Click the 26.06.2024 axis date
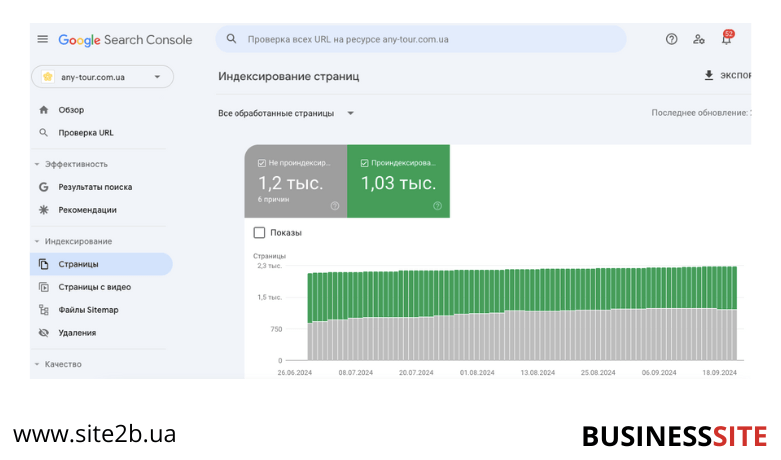This screenshot has width=781, height=460. (x=295, y=372)
